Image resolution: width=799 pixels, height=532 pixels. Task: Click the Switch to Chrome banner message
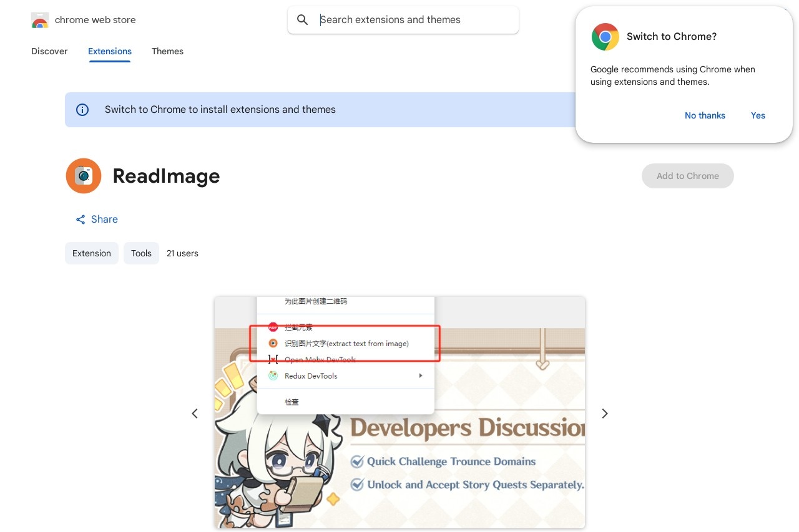click(x=220, y=110)
